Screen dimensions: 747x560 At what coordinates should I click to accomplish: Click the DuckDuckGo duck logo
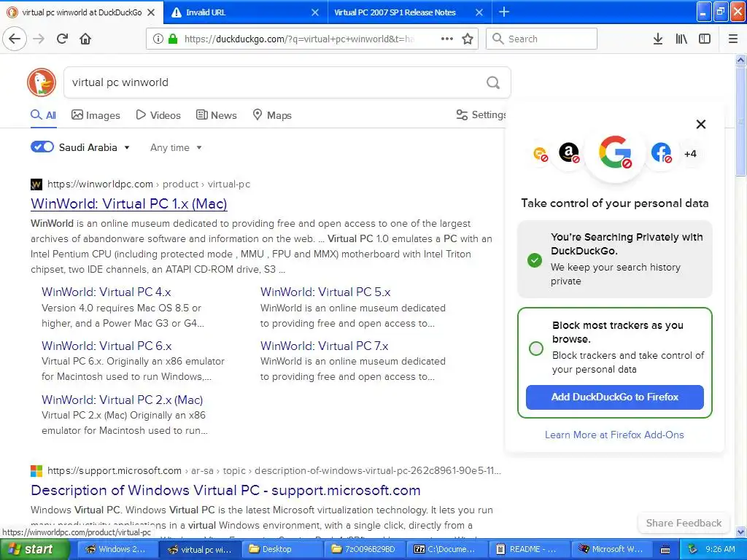(42, 82)
